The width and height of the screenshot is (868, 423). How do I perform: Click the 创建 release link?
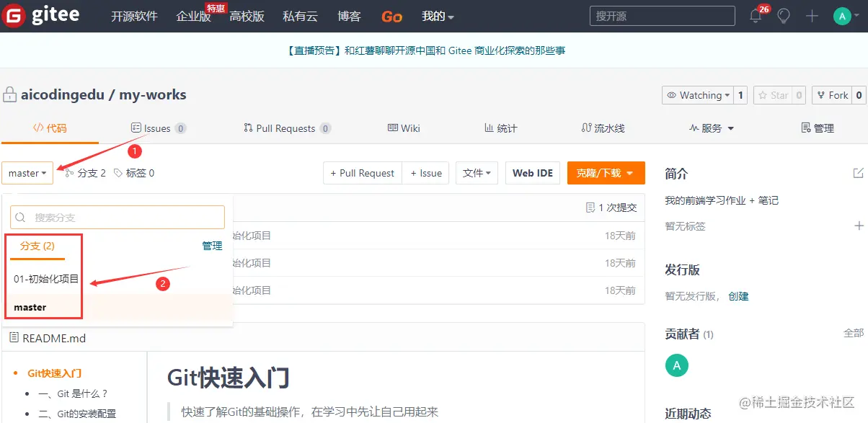[x=738, y=296]
